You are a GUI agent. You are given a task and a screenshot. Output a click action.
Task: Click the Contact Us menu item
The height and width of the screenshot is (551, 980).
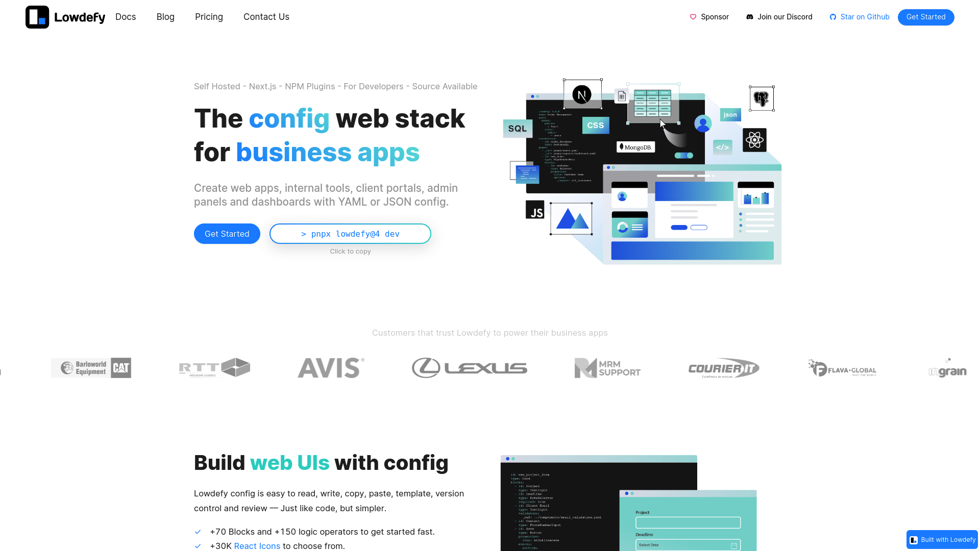pos(266,17)
